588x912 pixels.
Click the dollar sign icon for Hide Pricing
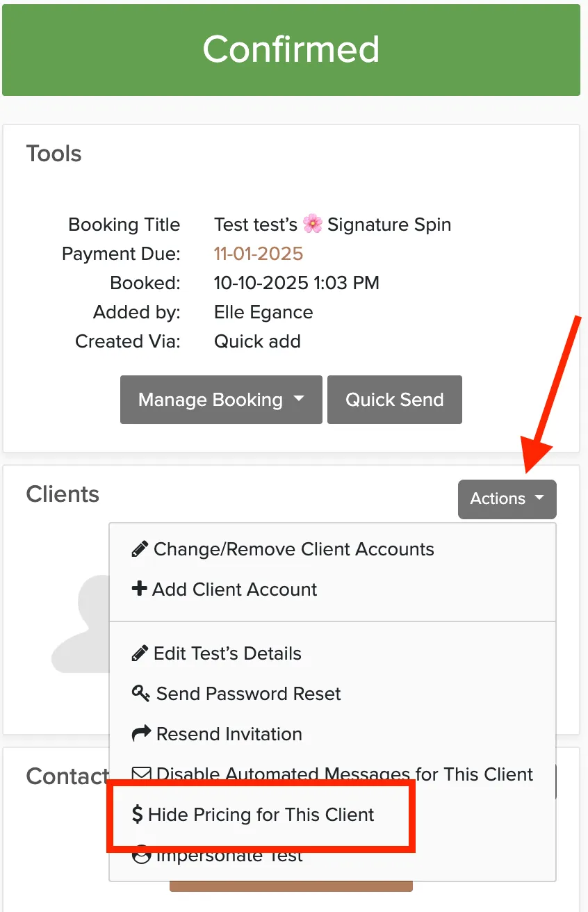137,815
